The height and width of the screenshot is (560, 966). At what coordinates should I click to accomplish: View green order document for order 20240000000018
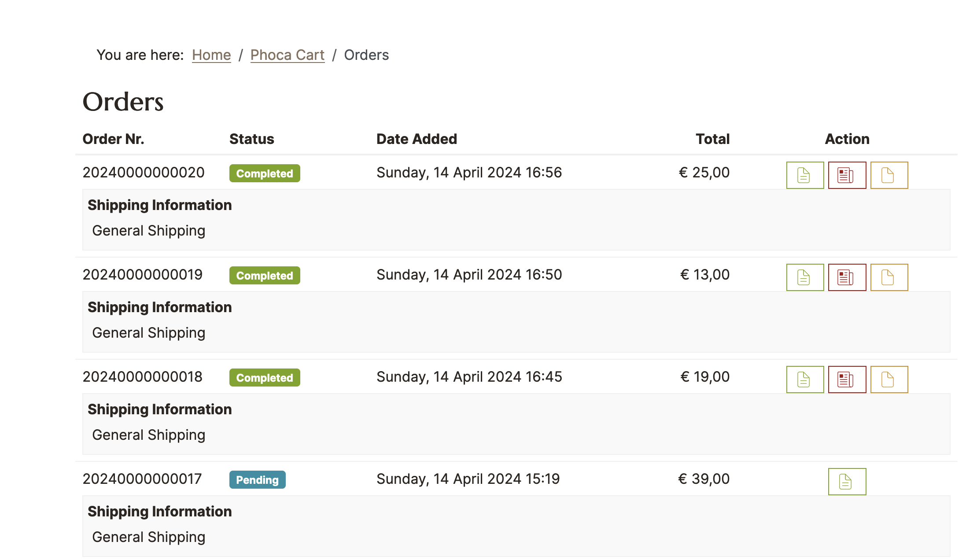pyautogui.click(x=804, y=379)
